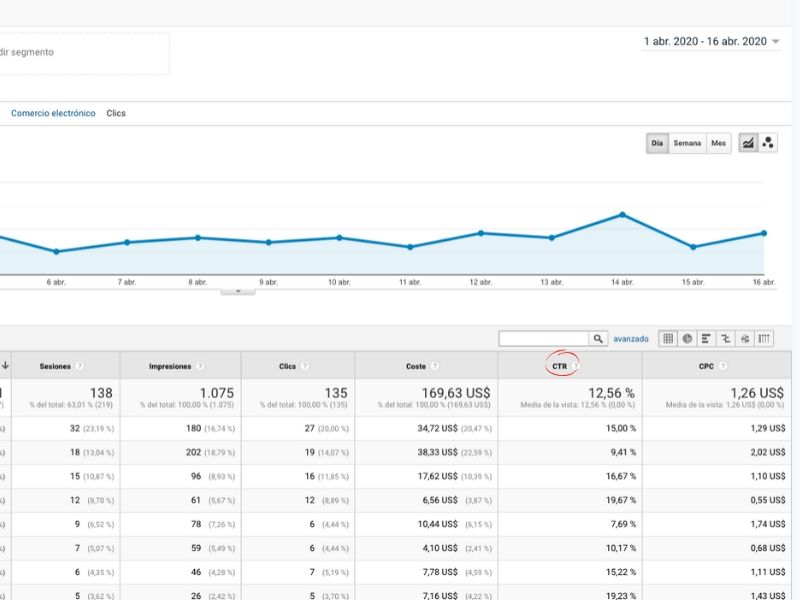
Task: Click CPC cell 0,68 US$
Action: point(768,548)
